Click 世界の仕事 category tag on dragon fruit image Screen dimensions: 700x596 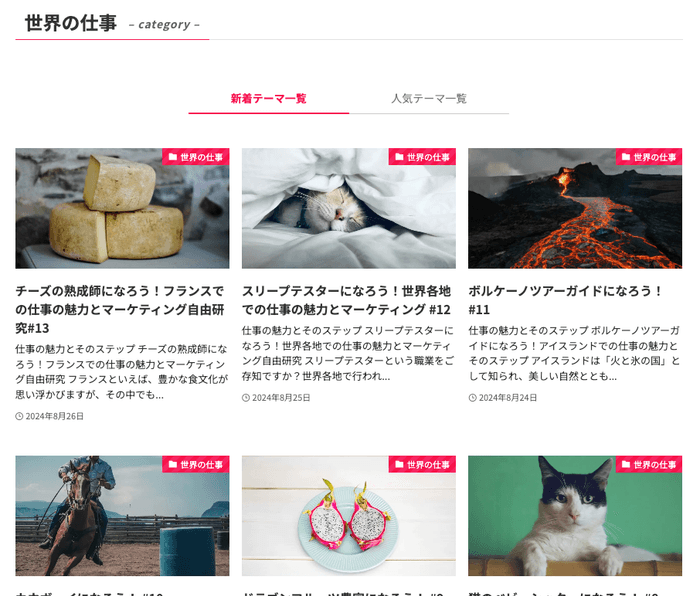422,464
